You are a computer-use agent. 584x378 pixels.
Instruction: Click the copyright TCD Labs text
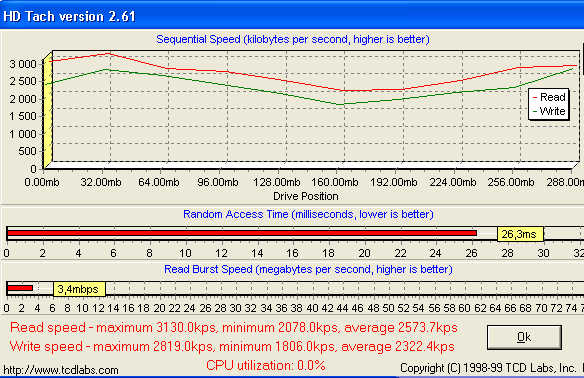[488, 368]
